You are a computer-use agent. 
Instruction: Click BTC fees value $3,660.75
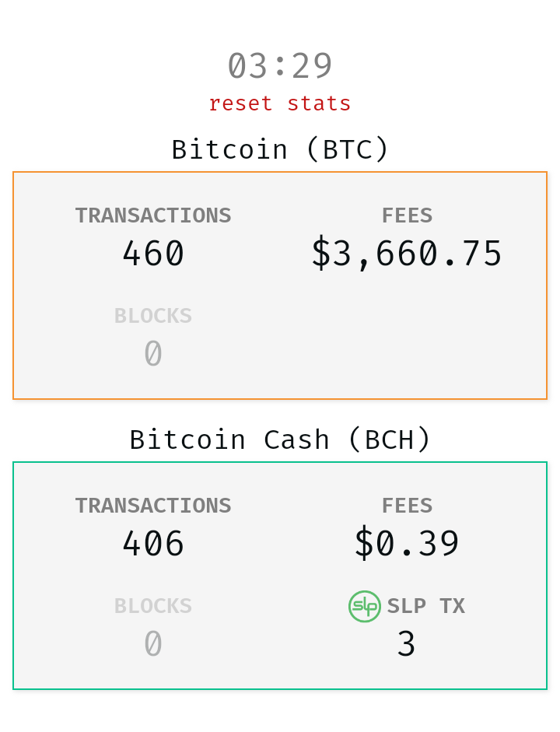[407, 254]
